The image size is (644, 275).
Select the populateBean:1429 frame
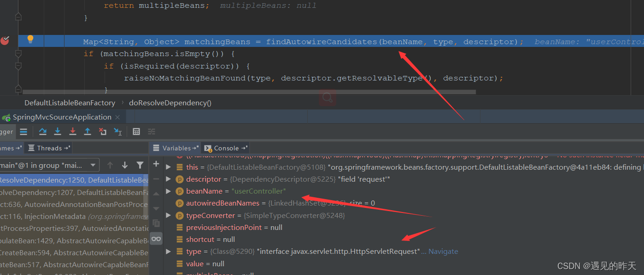coord(74,241)
